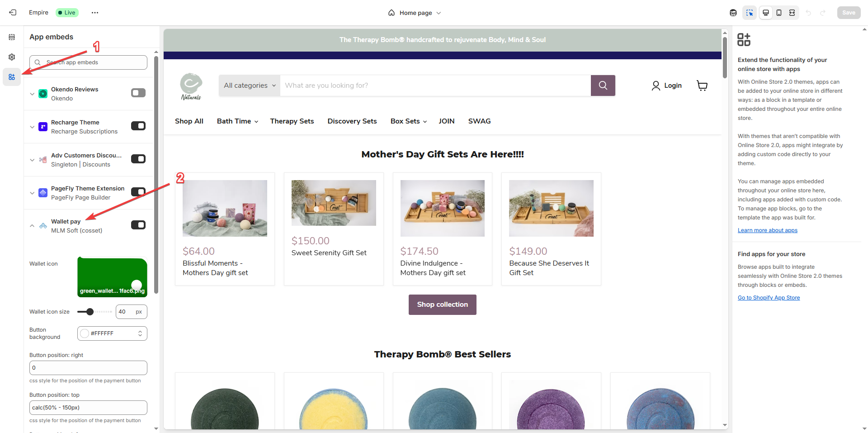Open the Sections sidebar icon
Screen dimensions: 868x433
click(12, 37)
